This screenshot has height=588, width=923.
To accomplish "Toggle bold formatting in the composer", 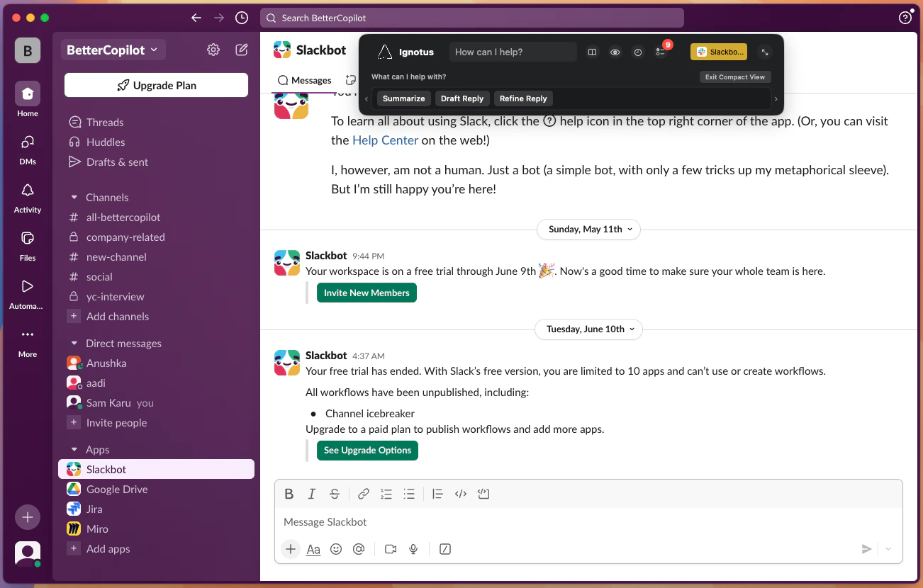I will click(289, 494).
